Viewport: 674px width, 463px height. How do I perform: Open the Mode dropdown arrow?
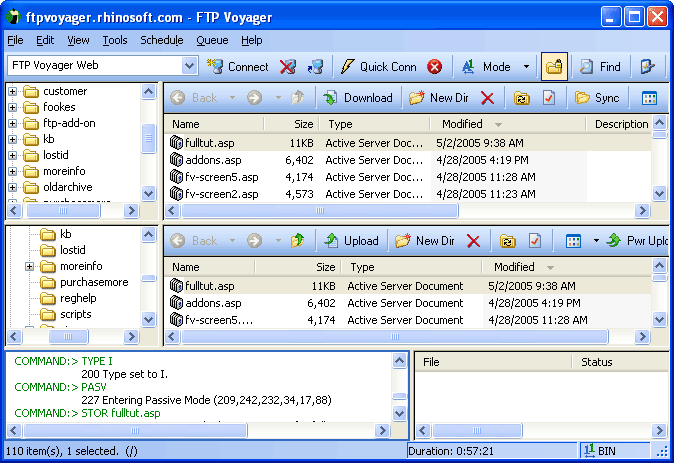[x=526, y=67]
